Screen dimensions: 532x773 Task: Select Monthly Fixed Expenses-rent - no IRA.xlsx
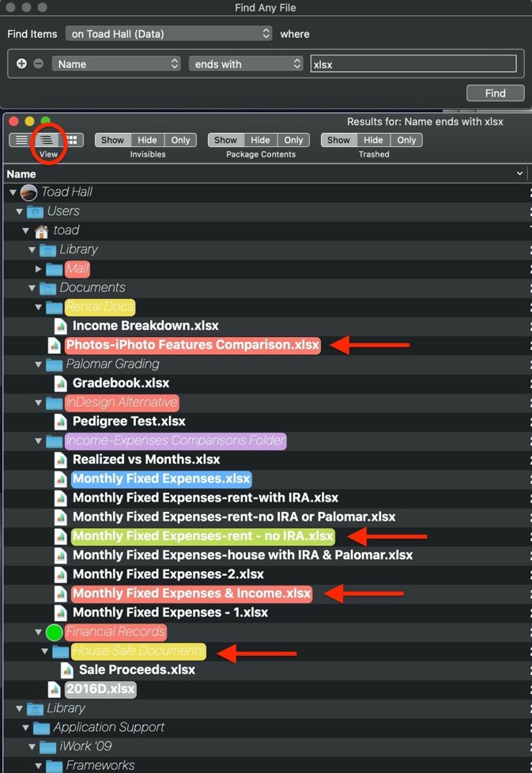pyautogui.click(x=203, y=536)
